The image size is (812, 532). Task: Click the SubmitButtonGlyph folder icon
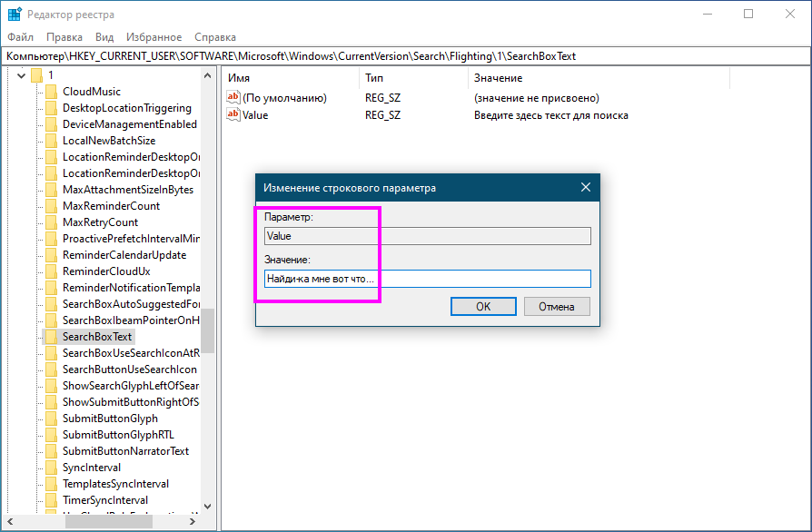point(51,419)
